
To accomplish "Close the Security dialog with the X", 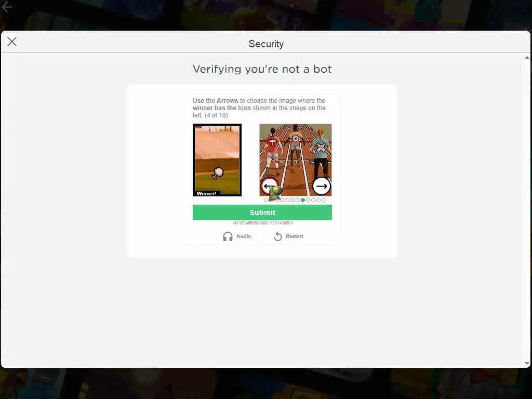I will [x=12, y=42].
